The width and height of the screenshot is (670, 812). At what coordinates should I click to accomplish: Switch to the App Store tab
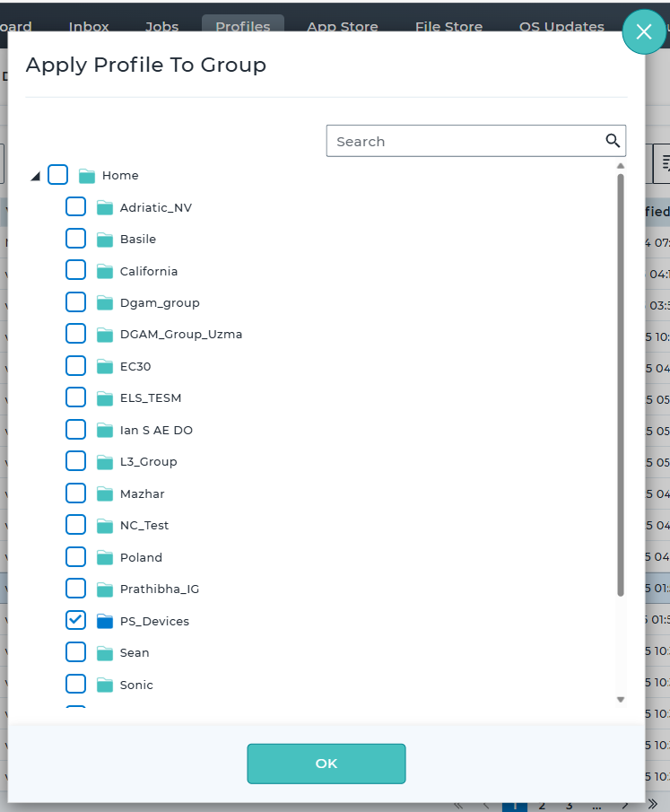click(342, 26)
